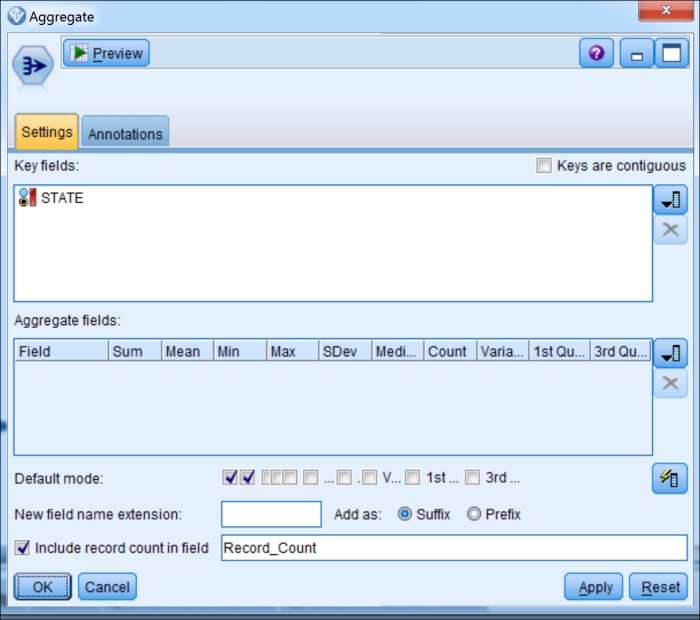
Task: Tick the Default mode 'V...' checkbox
Action: click(x=369, y=478)
